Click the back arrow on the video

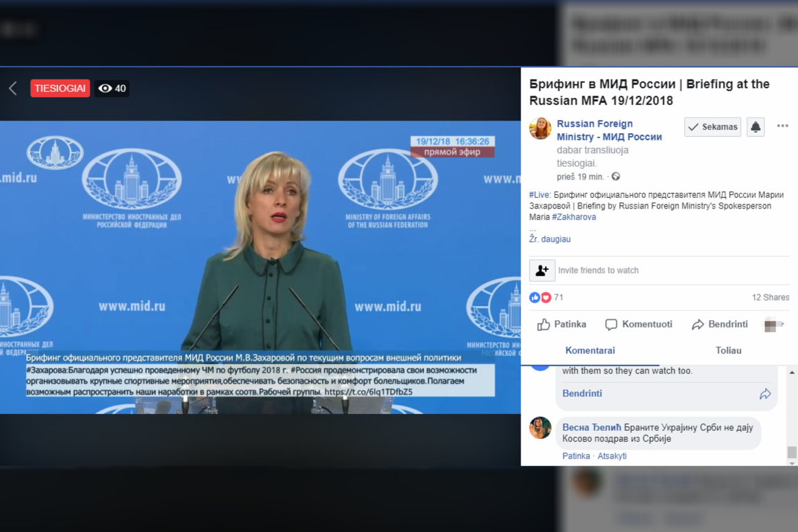click(x=13, y=88)
